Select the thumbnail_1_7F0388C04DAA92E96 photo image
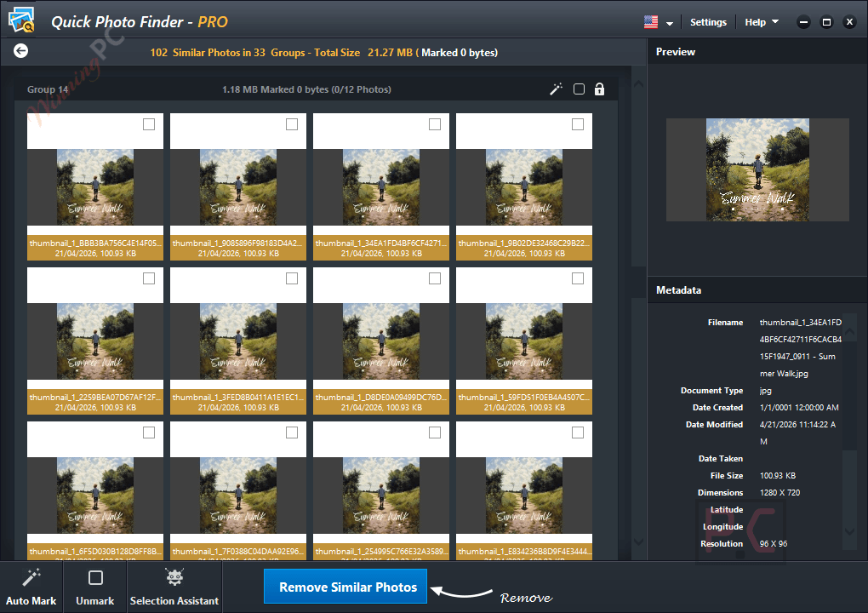 [238, 495]
